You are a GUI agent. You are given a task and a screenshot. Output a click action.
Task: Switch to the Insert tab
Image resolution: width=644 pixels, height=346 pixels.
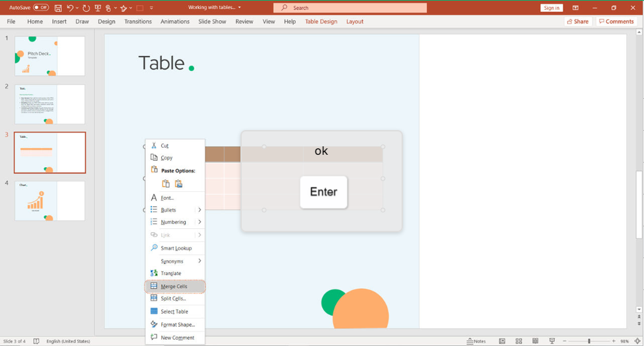tap(59, 21)
